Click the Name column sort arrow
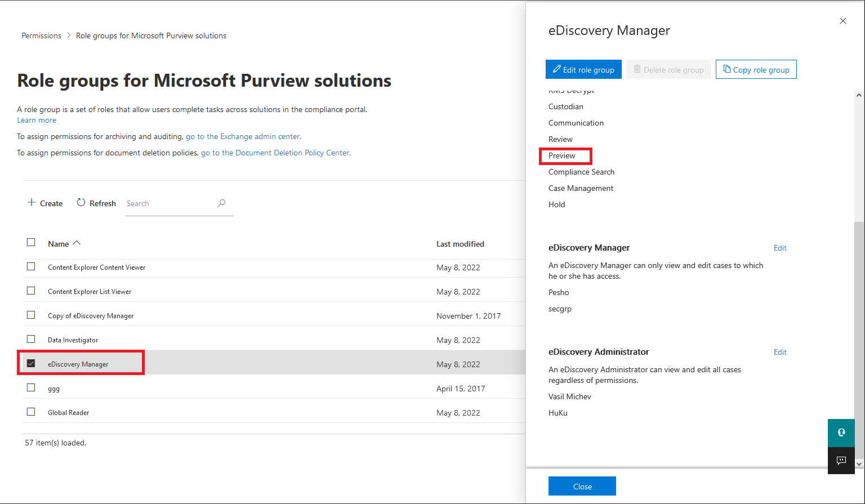Viewport: 865px width, 504px height. tap(77, 243)
